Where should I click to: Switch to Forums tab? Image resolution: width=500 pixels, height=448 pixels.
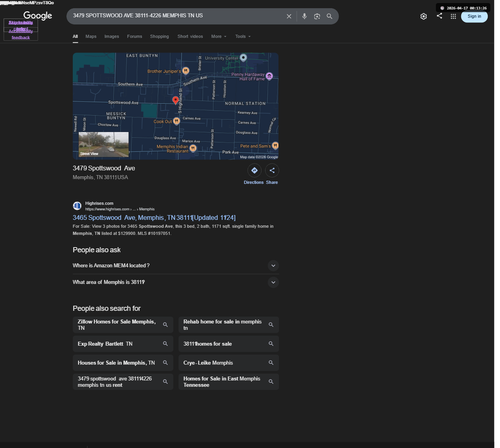click(134, 36)
